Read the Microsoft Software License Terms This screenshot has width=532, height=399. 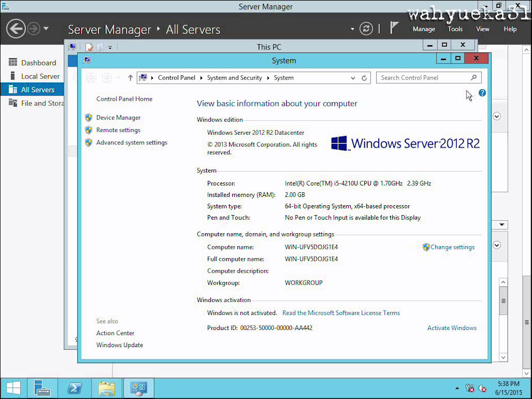[341, 313]
